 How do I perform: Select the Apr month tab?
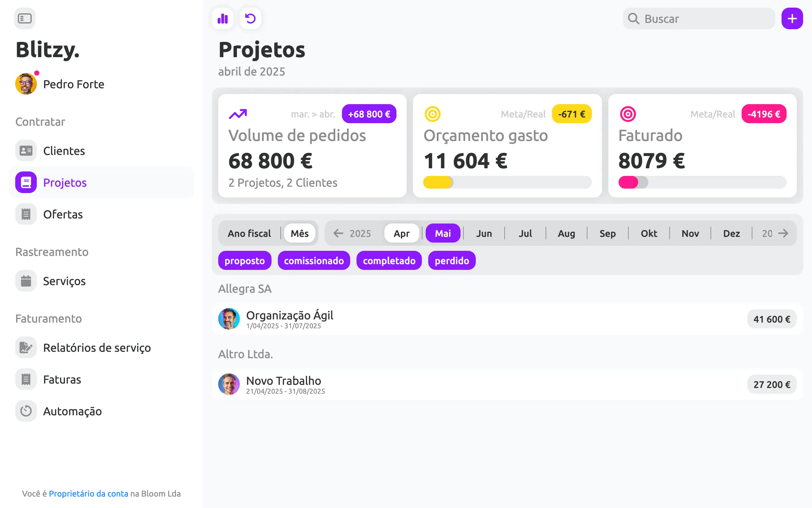pyautogui.click(x=402, y=233)
